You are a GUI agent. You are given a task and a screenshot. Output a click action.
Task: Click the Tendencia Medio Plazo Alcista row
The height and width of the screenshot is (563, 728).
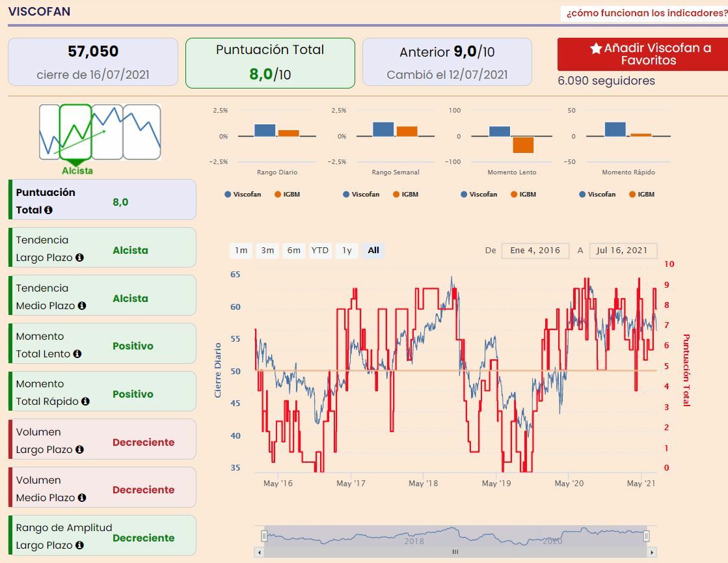click(x=103, y=295)
